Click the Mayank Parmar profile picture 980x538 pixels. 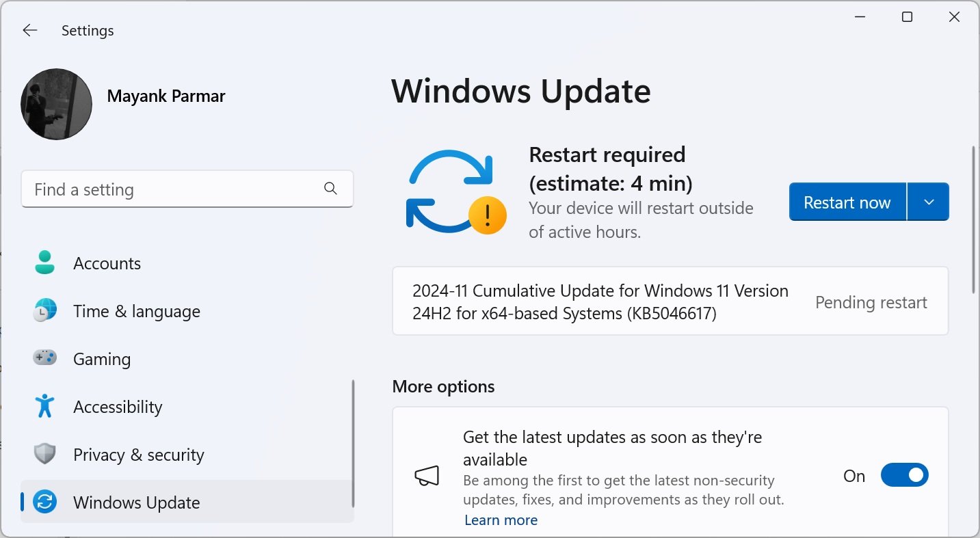57,104
